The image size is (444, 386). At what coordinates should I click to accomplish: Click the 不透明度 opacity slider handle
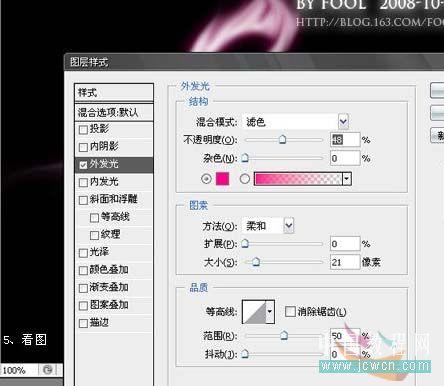pos(282,139)
